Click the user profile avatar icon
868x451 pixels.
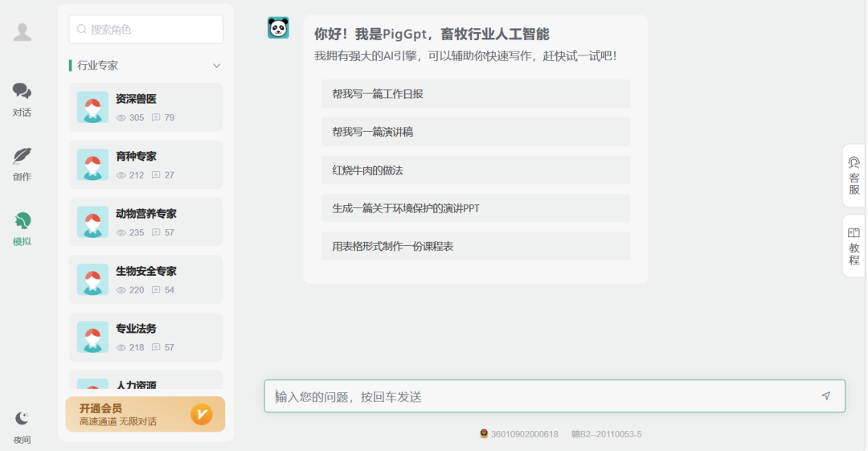coord(23,32)
